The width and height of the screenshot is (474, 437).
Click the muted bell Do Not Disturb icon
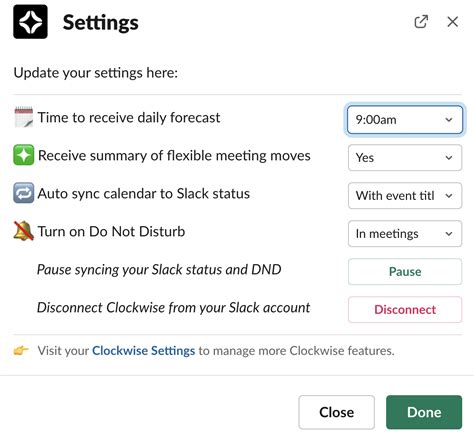[23, 231]
